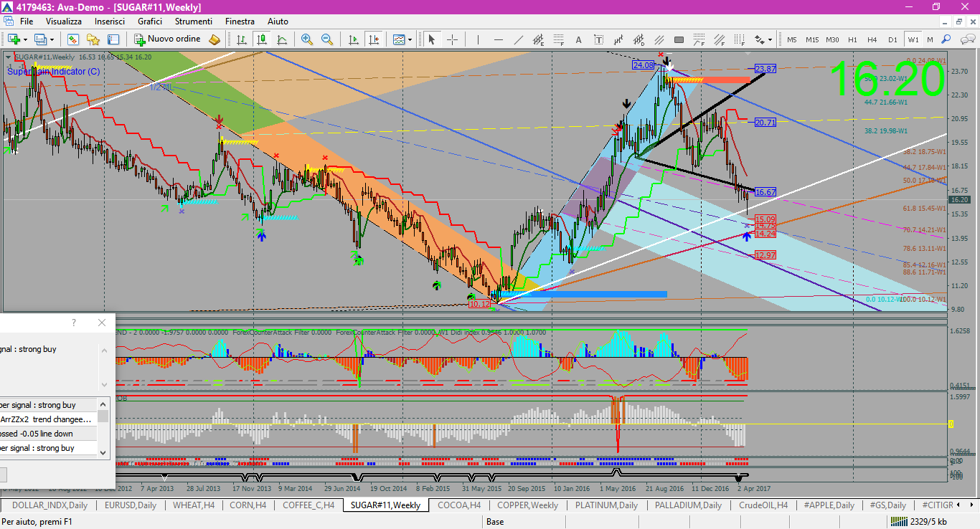Switch to COPPER,Weekly chart tab
The width and height of the screenshot is (980, 529).
coord(527,505)
